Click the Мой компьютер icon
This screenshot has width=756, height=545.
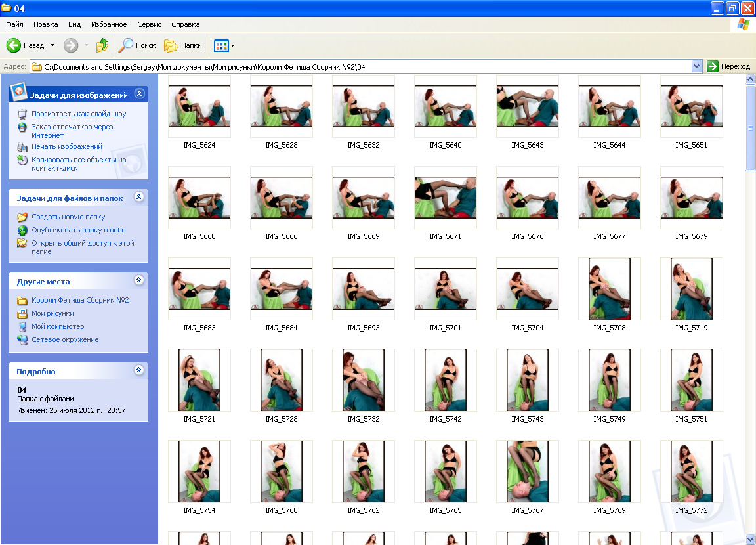[x=22, y=326]
